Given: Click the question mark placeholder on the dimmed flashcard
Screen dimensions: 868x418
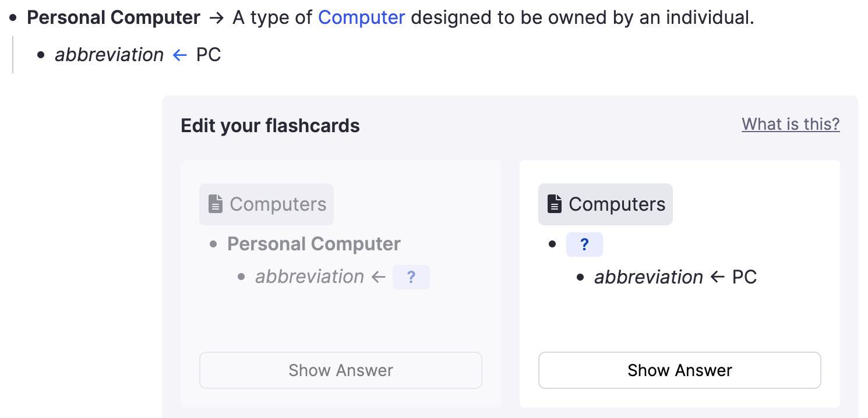Looking at the screenshot, I should [x=411, y=277].
